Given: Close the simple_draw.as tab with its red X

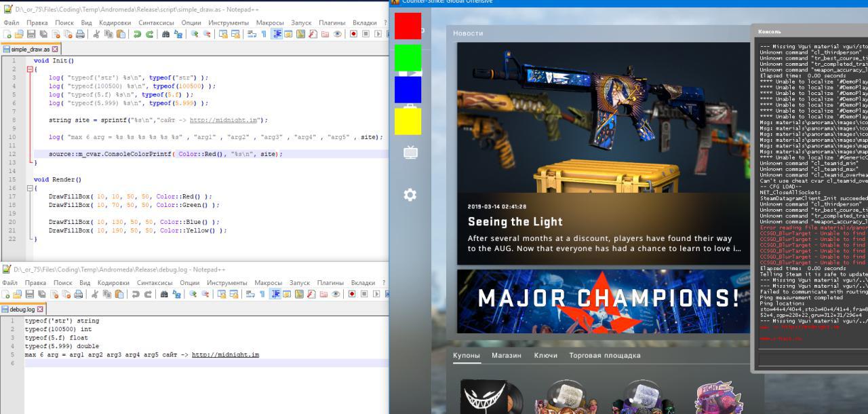Looking at the screenshot, I should (x=55, y=49).
